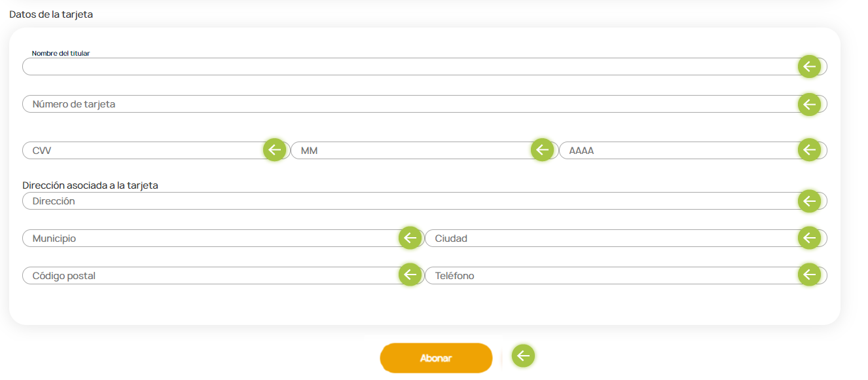Focus the Nombre del titular input
The width and height of the screenshot is (868, 380).
pos(425,67)
